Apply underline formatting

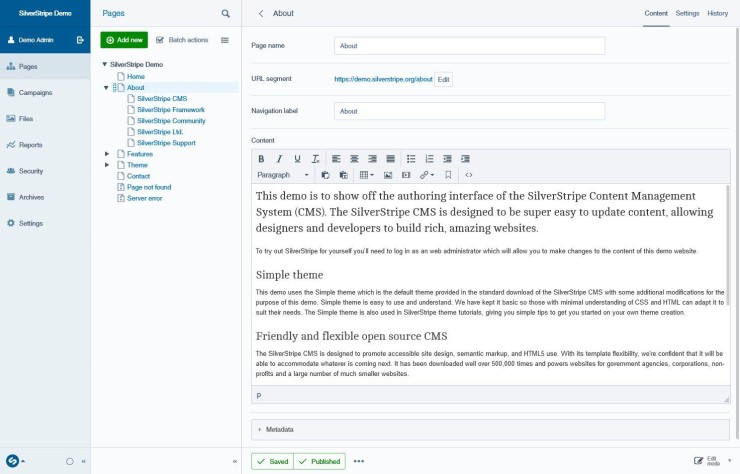click(297, 159)
